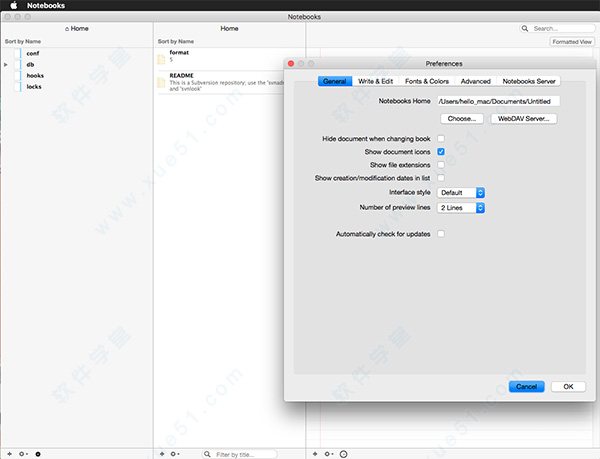Viewport: 600px width, 459px height.
Task: Click the Formatted View button
Action: [x=572, y=42]
